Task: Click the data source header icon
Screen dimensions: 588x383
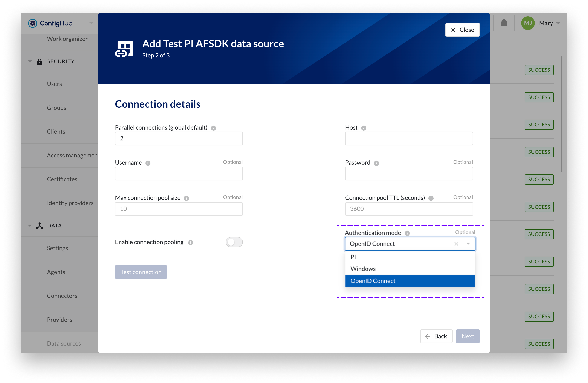Action: tap(124, 49)
